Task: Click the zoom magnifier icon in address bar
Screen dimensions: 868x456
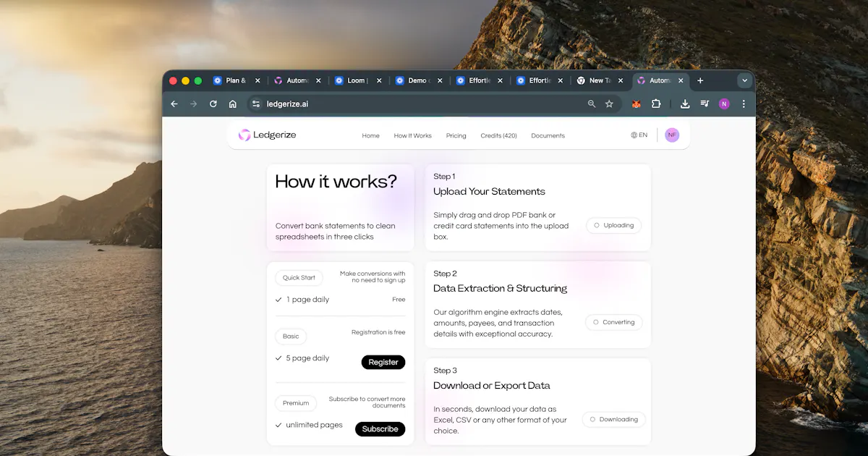Action: point(592,104)
